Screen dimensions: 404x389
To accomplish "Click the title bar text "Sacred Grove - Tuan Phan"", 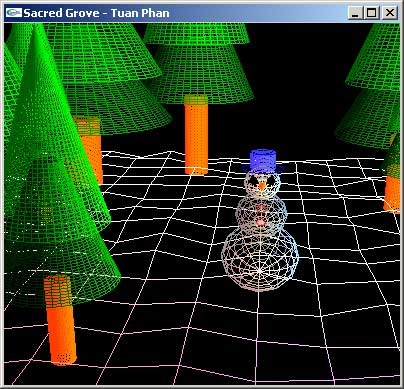I will pyautogui.click(x=97, y=13).
